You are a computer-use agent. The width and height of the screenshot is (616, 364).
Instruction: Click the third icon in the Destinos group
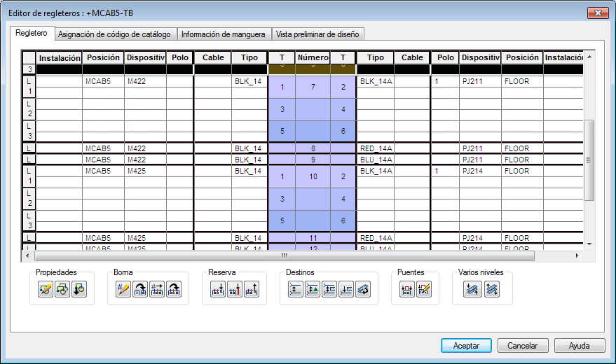(x=329, y=290)
